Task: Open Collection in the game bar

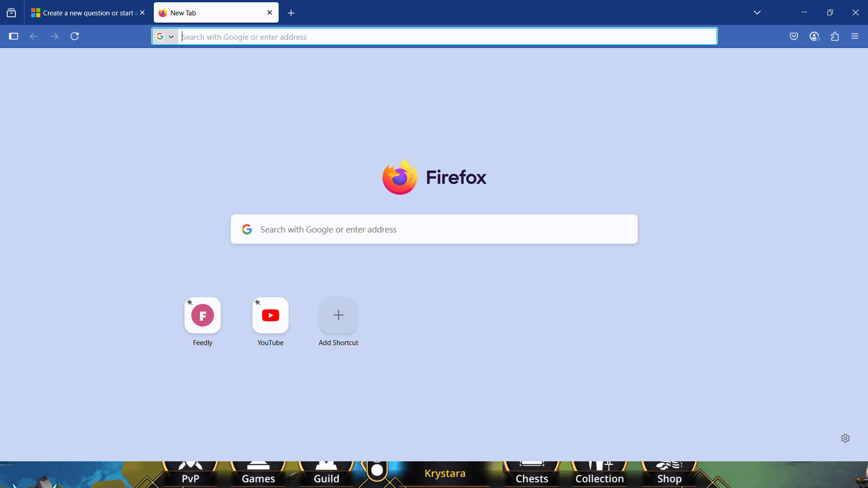Action: point(599,474)
